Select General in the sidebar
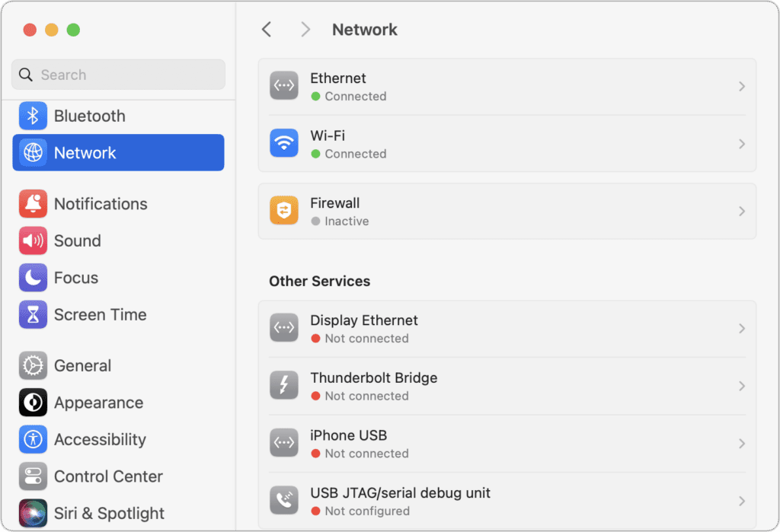 82,365
